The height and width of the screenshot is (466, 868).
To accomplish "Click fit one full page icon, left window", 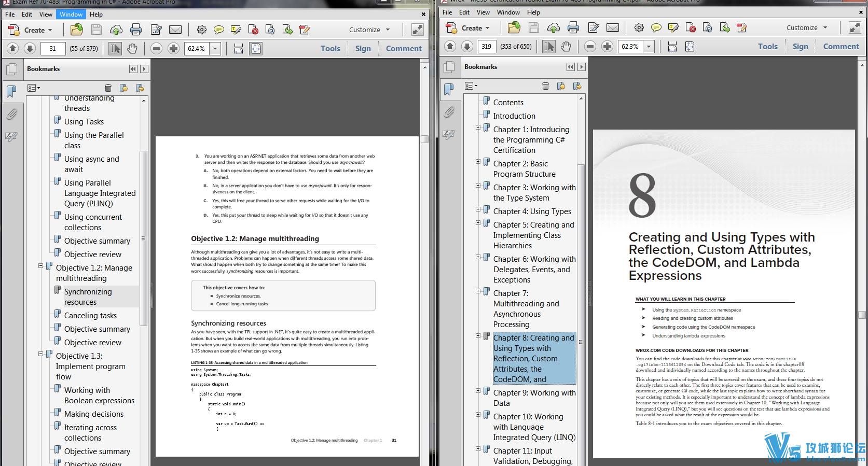I will (x=256, y=49).
